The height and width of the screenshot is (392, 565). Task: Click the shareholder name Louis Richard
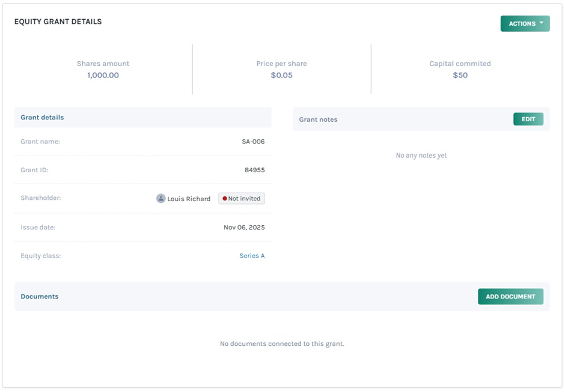click(189, 199)
